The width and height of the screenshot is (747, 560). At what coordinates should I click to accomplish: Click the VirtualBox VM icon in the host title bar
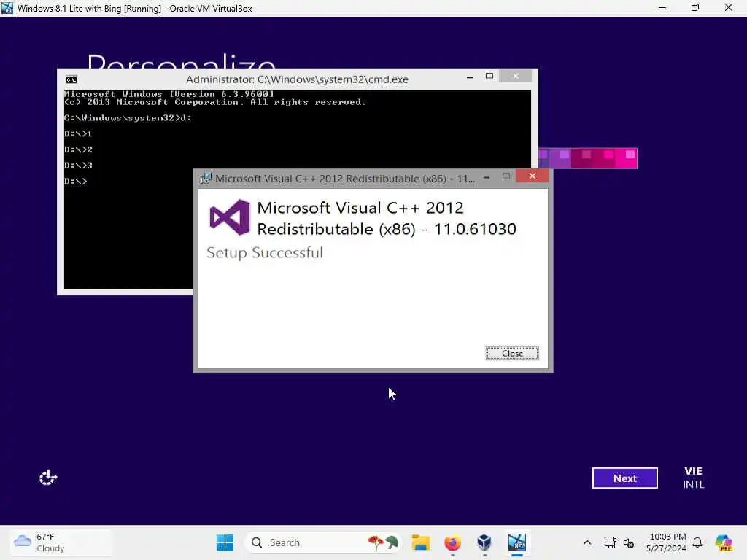(x=7, y=8)
